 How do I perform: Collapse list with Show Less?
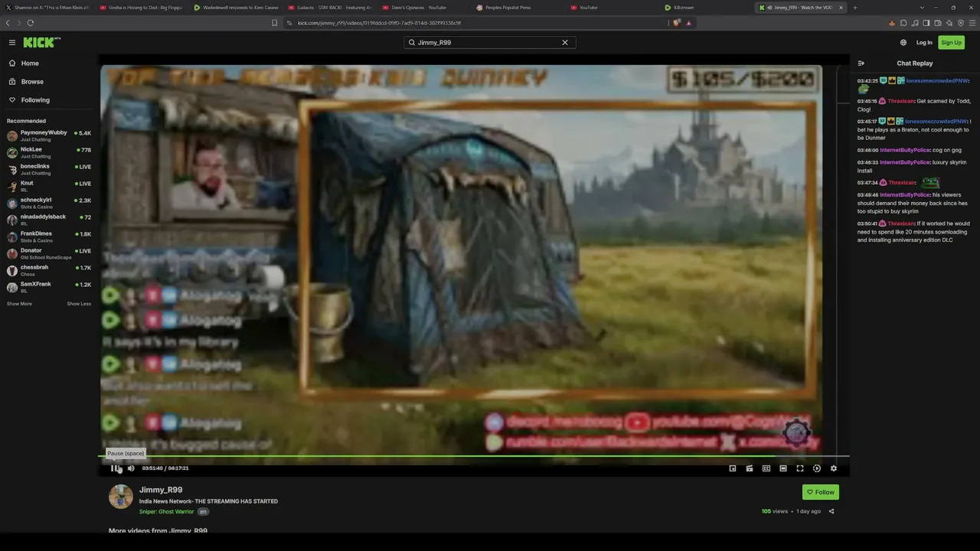click(x=79, y=304)
